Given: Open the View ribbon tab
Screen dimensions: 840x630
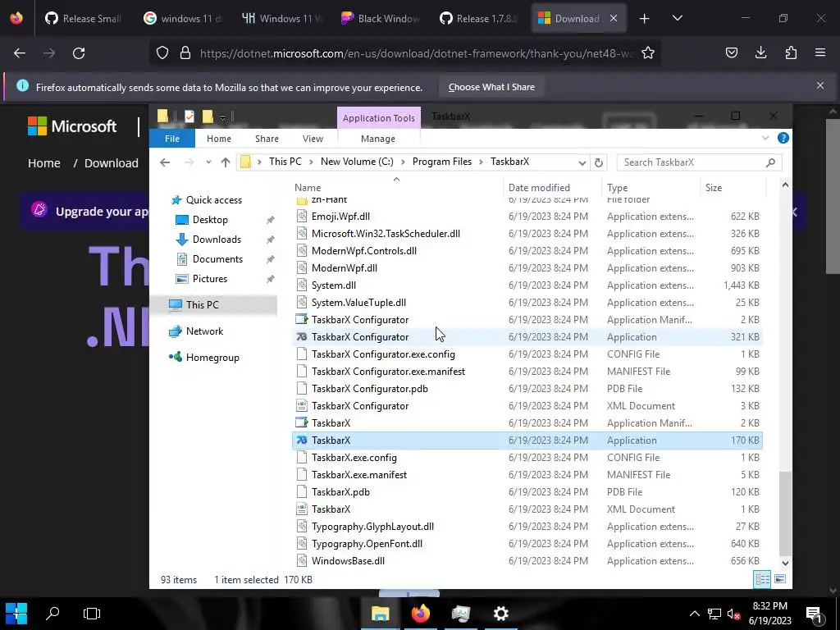Looking at the screenshot, I should [313, 138].
